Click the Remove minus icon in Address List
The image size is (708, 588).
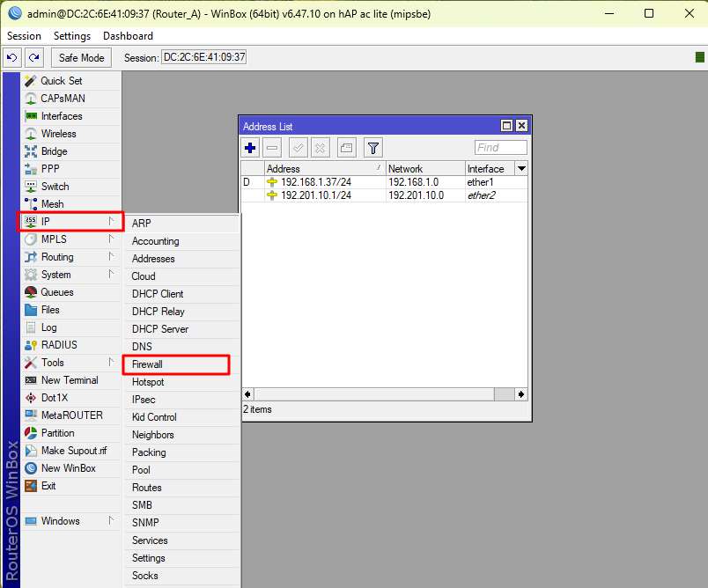[273, 148]
